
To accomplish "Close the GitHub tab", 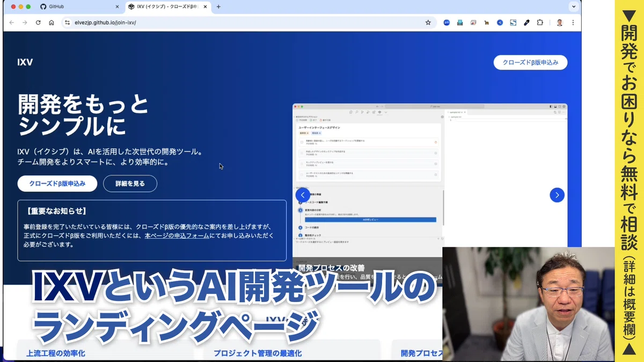I will pyautogui.click(x=118, y=7).
